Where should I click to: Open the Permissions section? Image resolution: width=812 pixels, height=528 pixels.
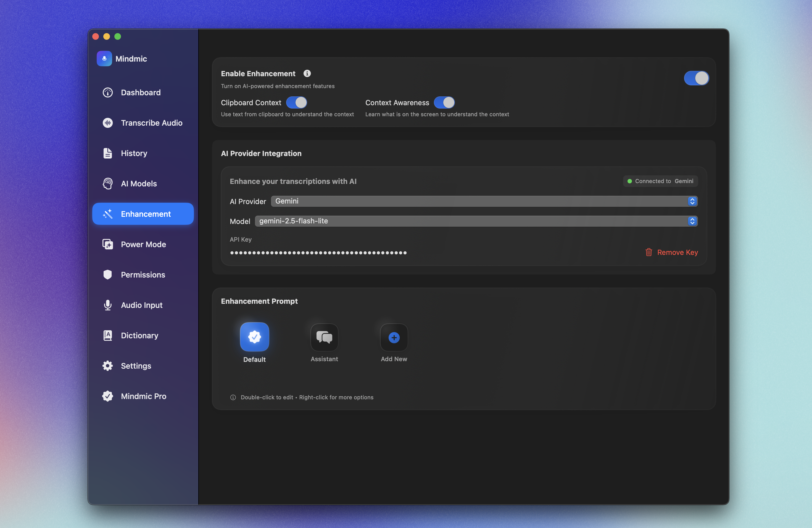[143, 274]
